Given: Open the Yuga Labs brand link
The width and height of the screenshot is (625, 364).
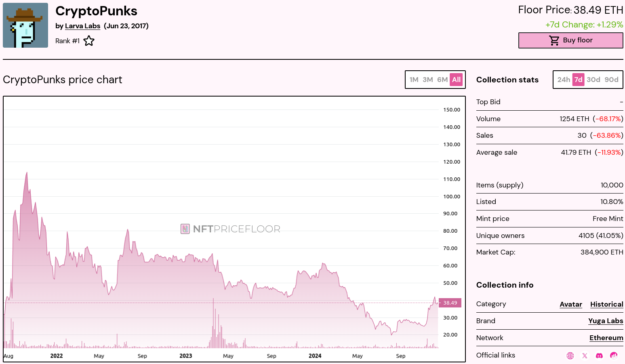Looking at the screenshot, I should 606,321.
